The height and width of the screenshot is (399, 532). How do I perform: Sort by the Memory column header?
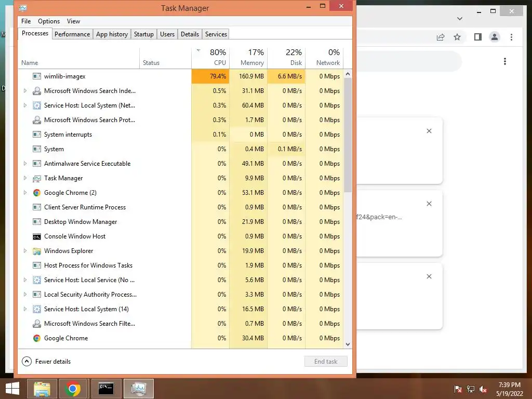(249, 57)
